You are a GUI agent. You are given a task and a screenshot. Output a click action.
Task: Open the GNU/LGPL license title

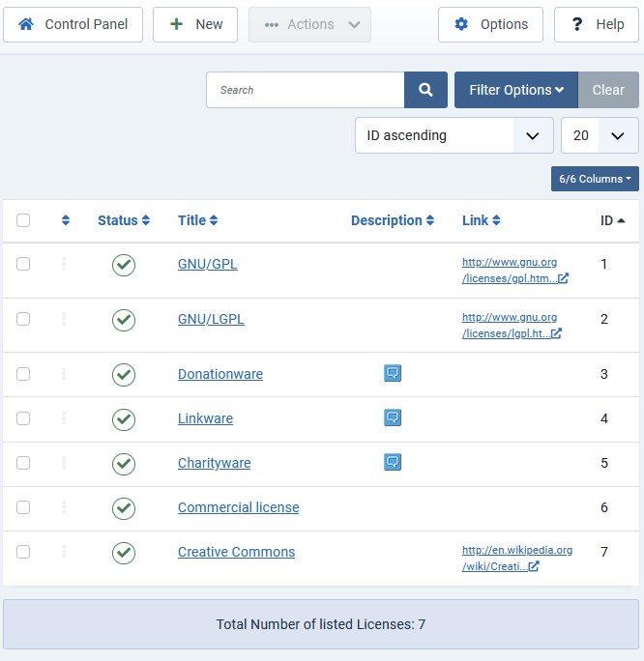click(x=211, y=319)
